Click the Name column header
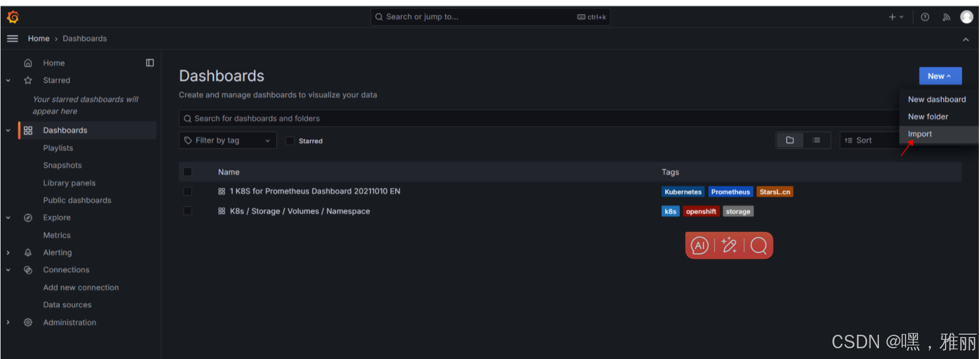980x359 pixels. coord(229,172)
